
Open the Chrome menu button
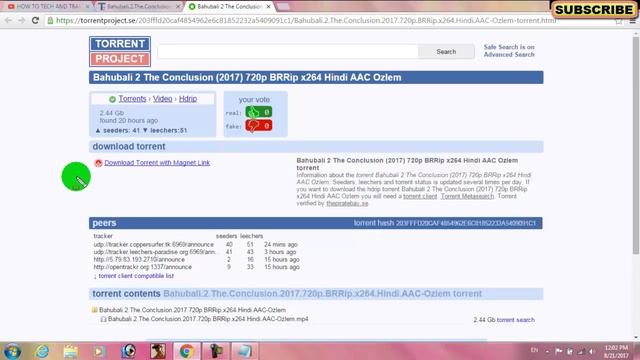(x=632, y=20)
